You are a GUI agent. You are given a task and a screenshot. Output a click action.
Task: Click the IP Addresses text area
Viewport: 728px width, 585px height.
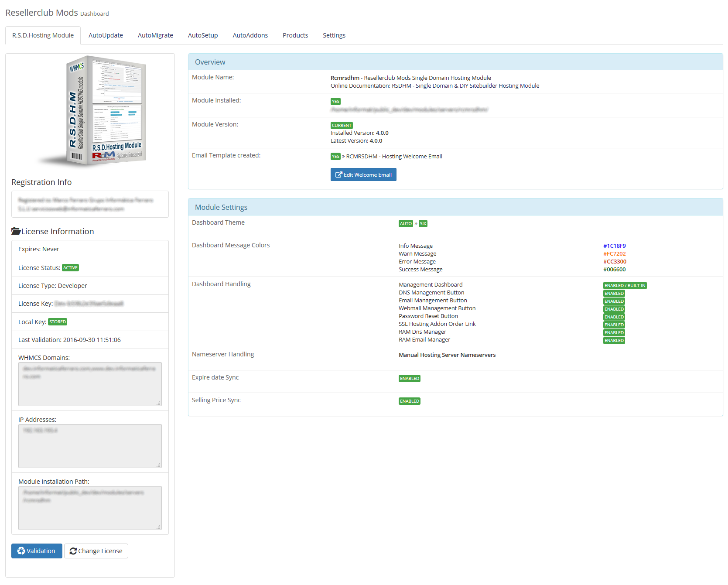point(90,446)
